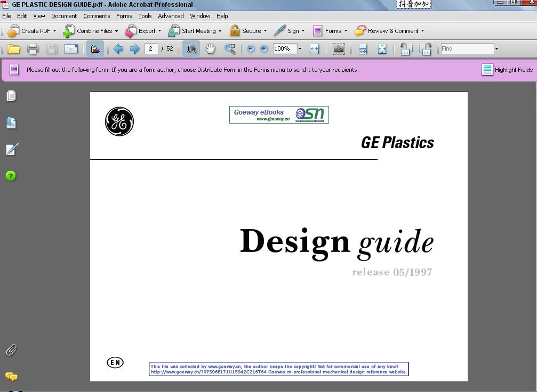
Task: Click the page number field showing 2
Action: click(x=151, y=48)
